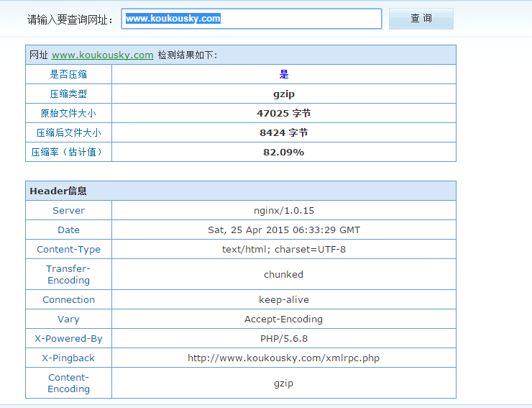Click the text/html; charset=UTF-8 value
This screenshot has width=532, height=408.
tap(284, 250)
